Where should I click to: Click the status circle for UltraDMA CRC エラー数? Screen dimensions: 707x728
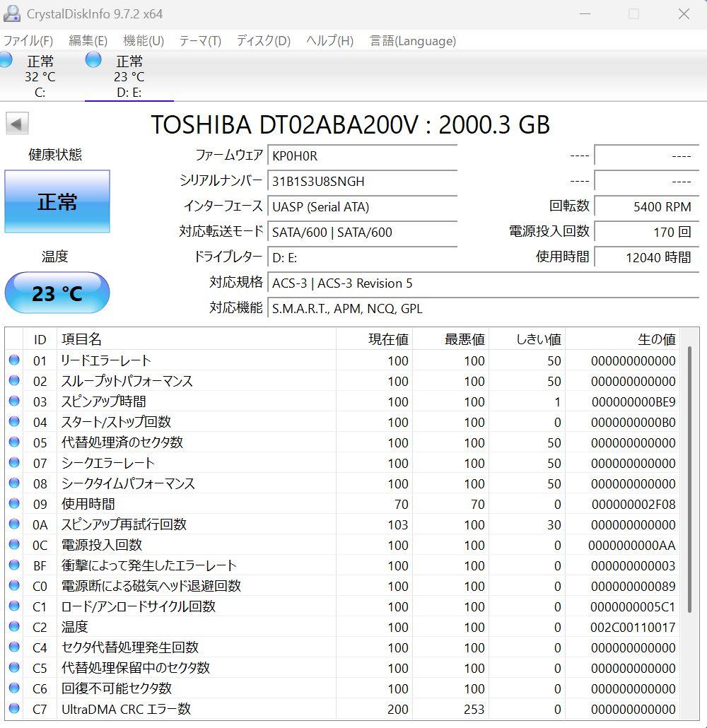[15, 710]
